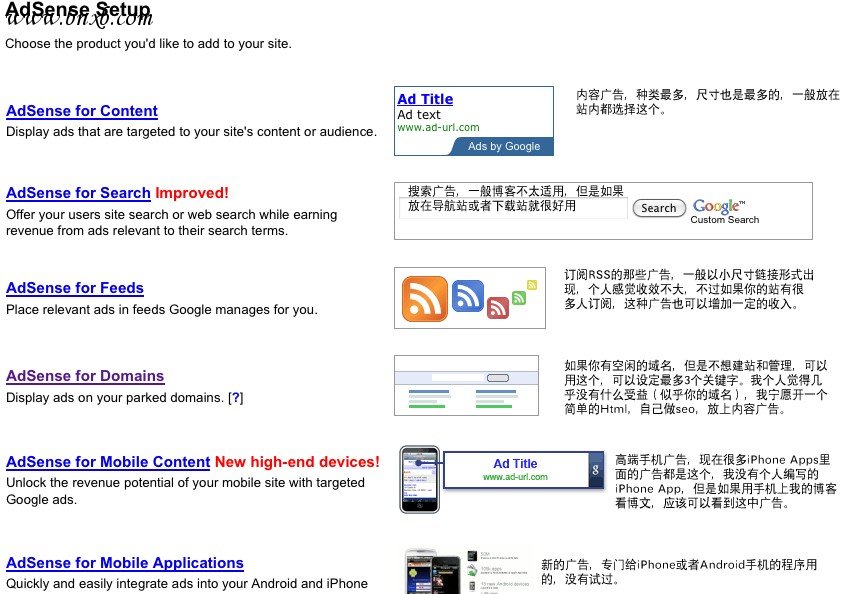Image resolution: width=844 pixels, height=594 pixels.
Task: Click the Ad Title link in content preview
Action: 425,99
